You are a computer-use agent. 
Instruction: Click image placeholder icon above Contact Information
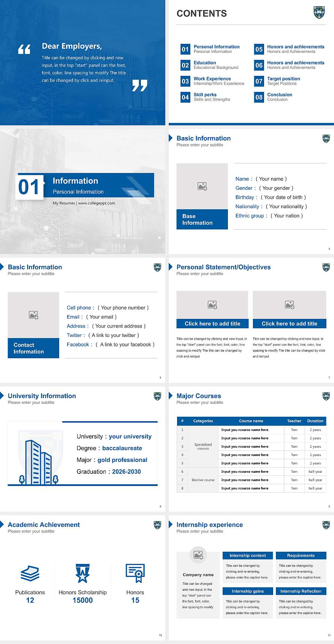(34, 315)
